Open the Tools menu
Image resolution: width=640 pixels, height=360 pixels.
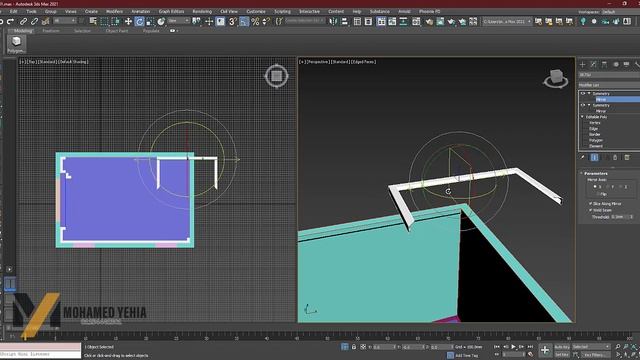tap(31, 12)
